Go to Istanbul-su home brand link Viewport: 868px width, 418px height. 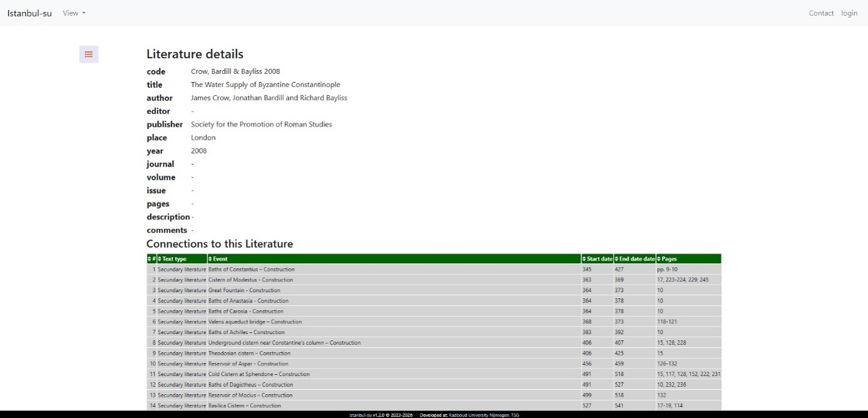click(29, 13)
